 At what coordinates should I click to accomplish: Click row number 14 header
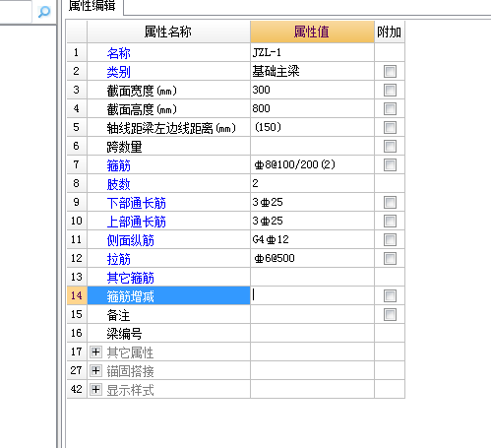[77, 295]
